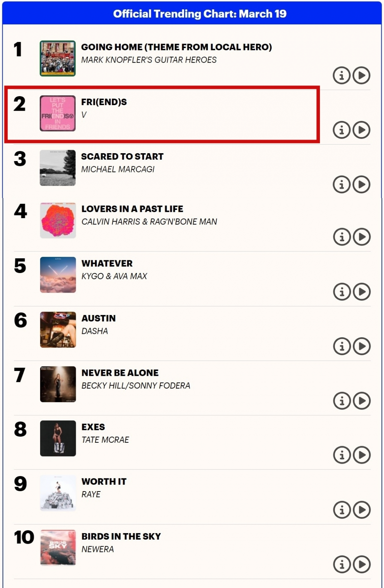Select Becky Hill/Sonny Fodera artist name

tap(136, 386)
